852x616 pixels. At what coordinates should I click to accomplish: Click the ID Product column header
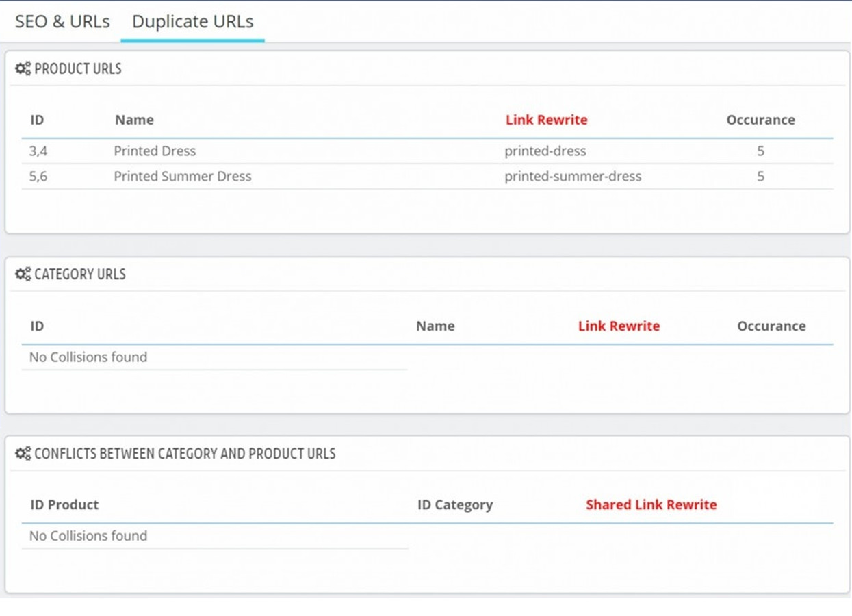point(64,504)
